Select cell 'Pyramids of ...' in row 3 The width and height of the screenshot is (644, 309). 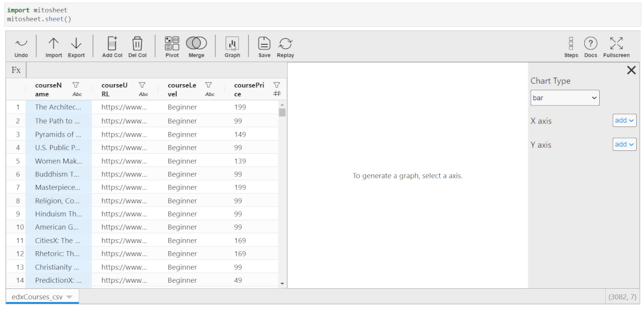point(58,134)
